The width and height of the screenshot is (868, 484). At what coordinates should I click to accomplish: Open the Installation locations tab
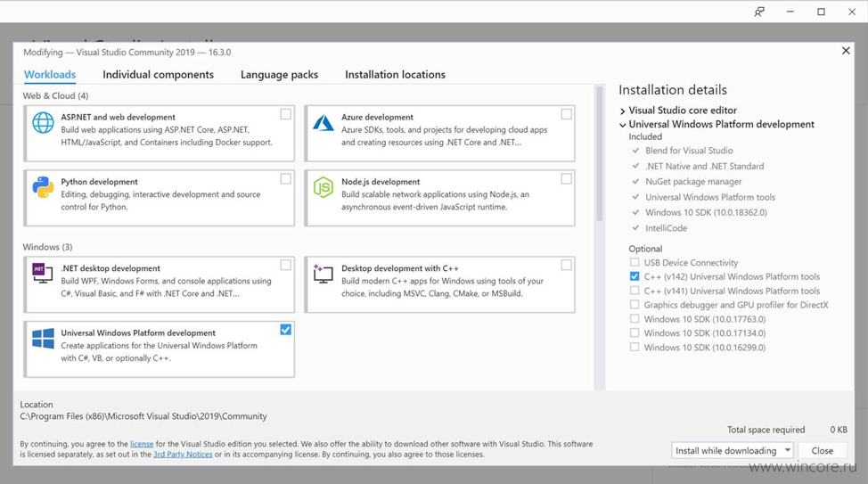pos(395,74)
